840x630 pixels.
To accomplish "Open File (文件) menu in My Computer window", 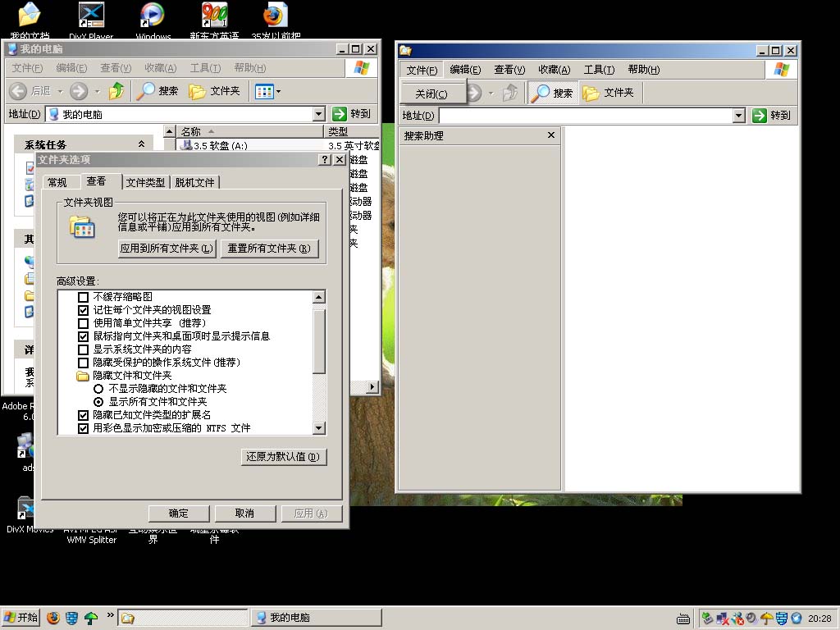I will (27, 68).
